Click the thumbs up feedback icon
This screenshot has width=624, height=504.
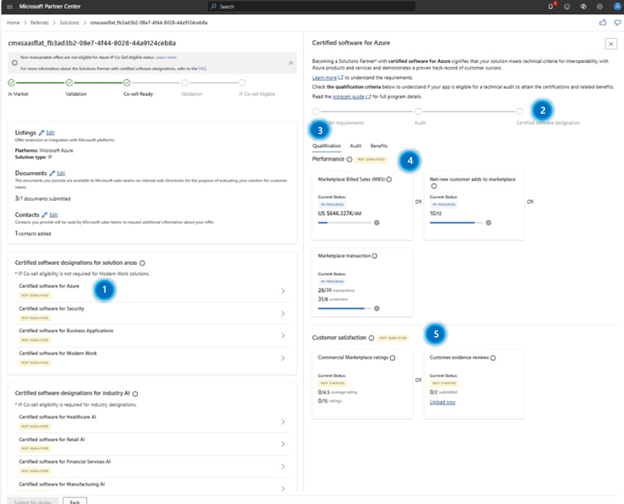(x=603, y=23)
